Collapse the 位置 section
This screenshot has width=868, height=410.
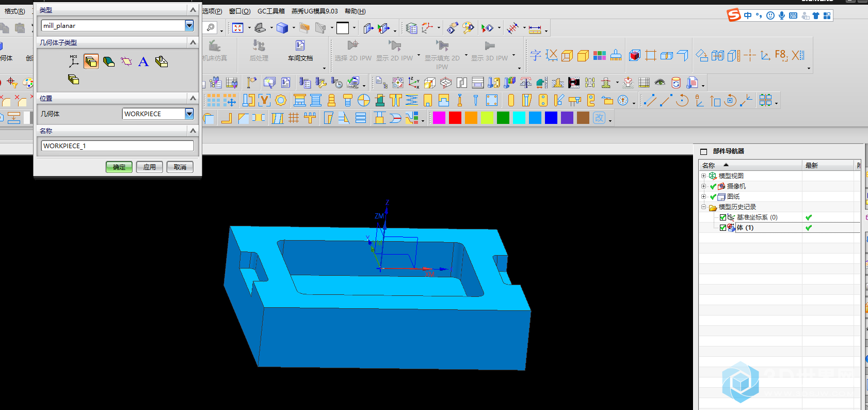click(x=193, y=98)
